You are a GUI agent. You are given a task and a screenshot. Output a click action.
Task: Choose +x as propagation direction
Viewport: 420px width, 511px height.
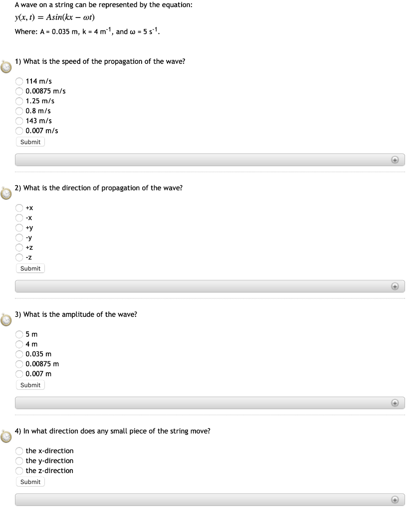[x=19, y=208]
